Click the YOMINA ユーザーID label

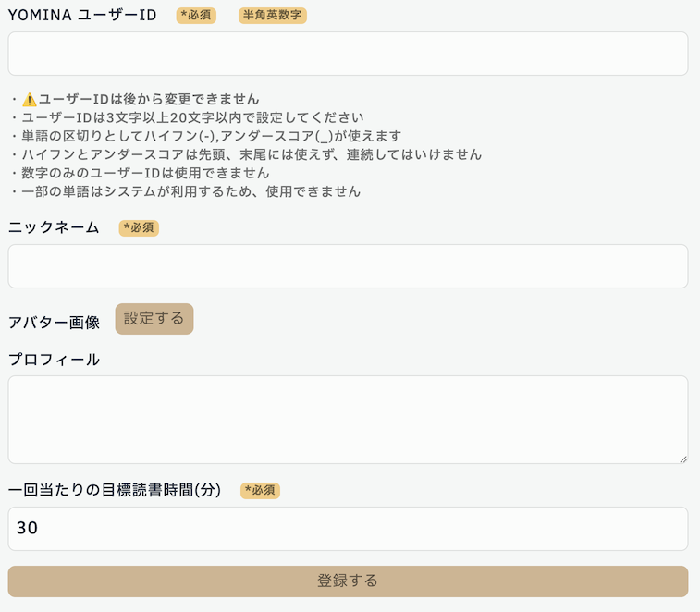click(x=82, y=16)
